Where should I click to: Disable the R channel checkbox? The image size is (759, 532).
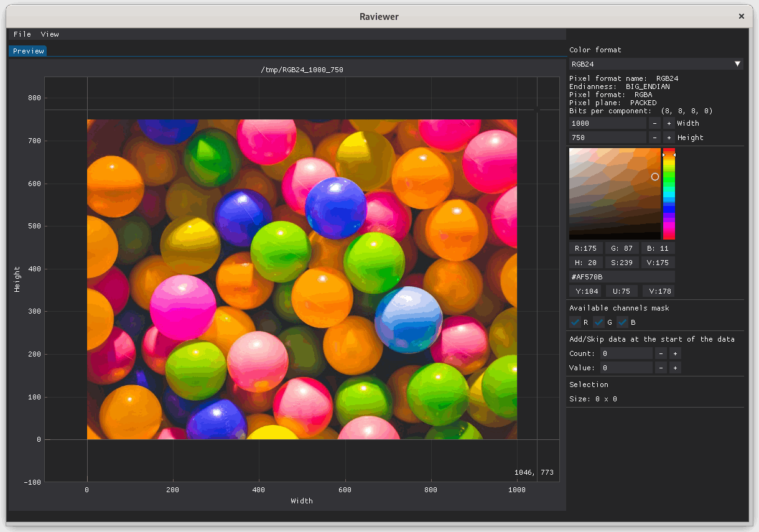[575, 322]
